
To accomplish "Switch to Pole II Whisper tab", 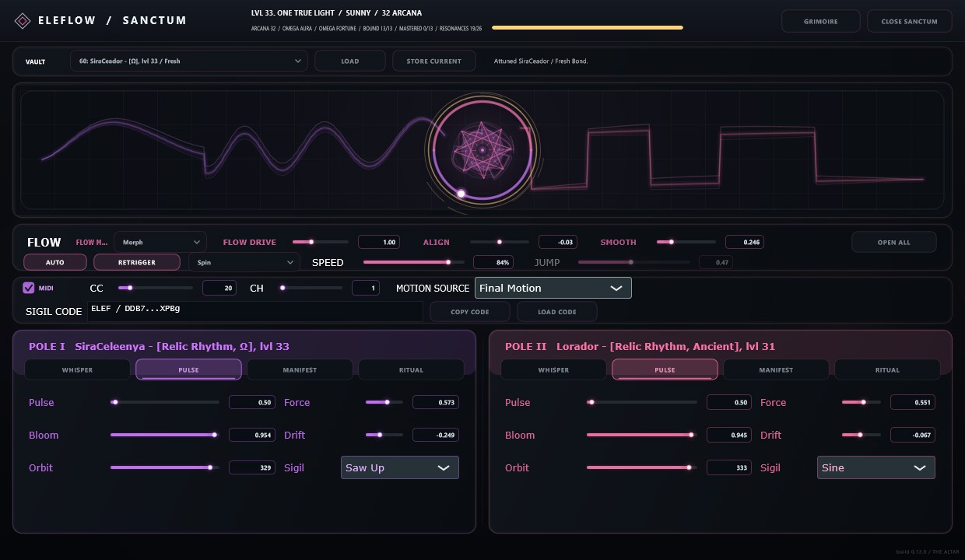I will click(553, 369).
